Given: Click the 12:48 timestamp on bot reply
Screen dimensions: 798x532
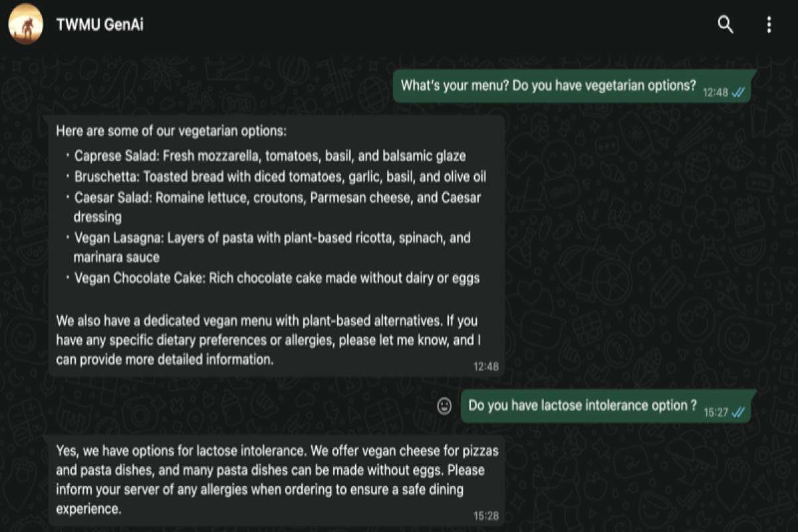Looking at the screenshot, I should point(485,366).
